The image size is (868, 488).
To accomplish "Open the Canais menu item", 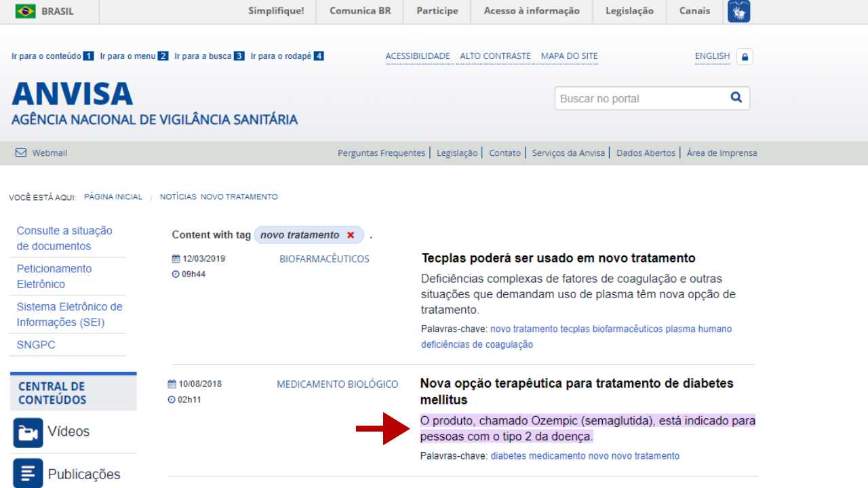I will click(x=695, y=11).
